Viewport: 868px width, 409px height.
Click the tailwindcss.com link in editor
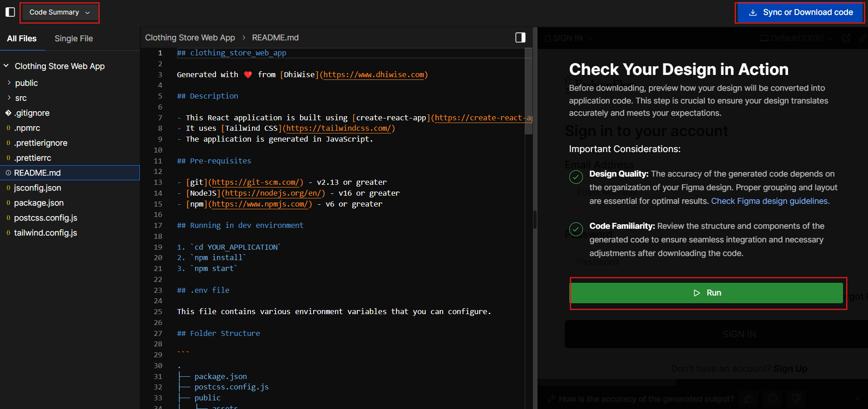pyautogui.click(x=339, y=128)
